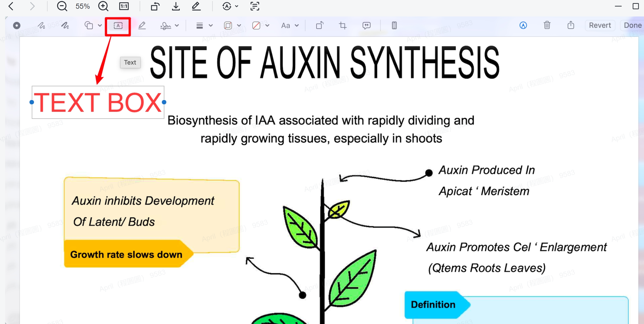Expand the fill color dropdown arrow

pos(267,25)
